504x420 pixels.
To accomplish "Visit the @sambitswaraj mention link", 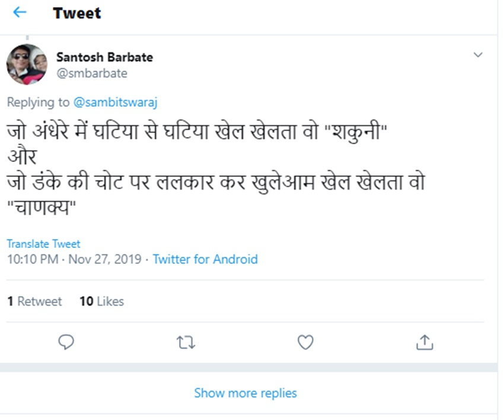I will pyautogui.click(x=116, y=102).
